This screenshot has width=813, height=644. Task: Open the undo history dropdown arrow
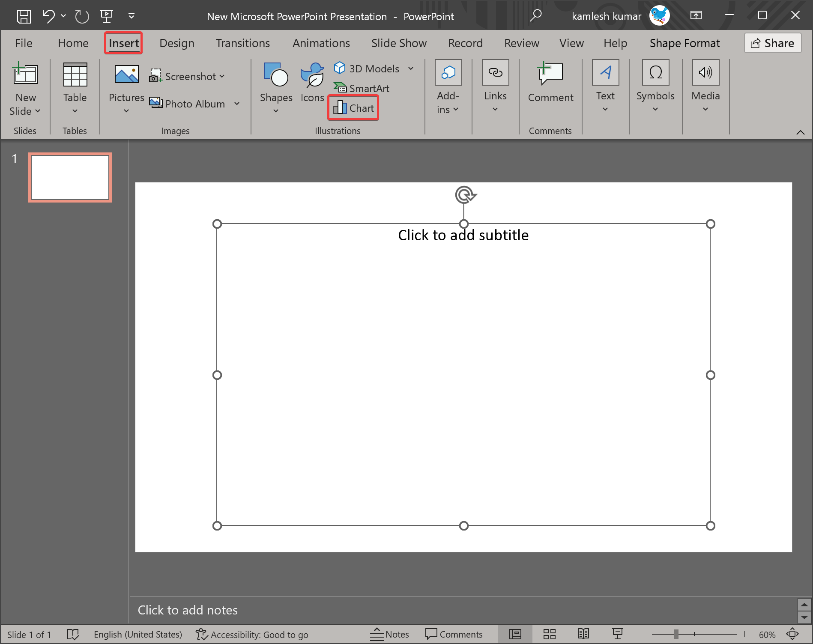(x=63, y=16)
